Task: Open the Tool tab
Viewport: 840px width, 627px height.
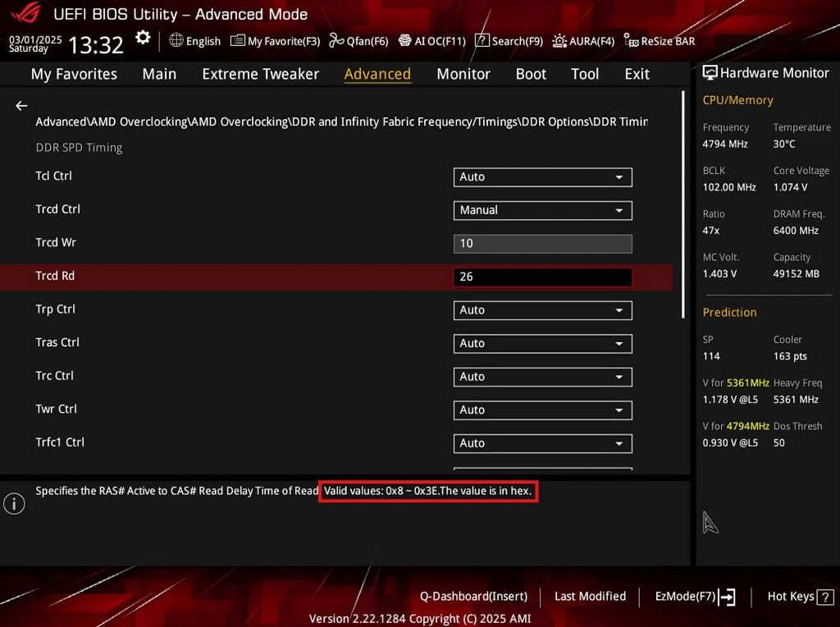Action: (x=585, y=74)
